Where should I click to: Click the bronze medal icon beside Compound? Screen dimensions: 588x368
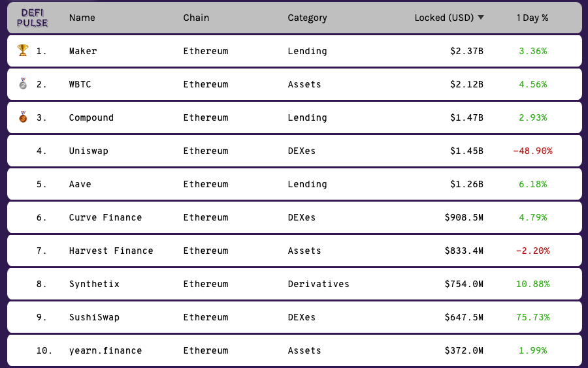point(23,117)
